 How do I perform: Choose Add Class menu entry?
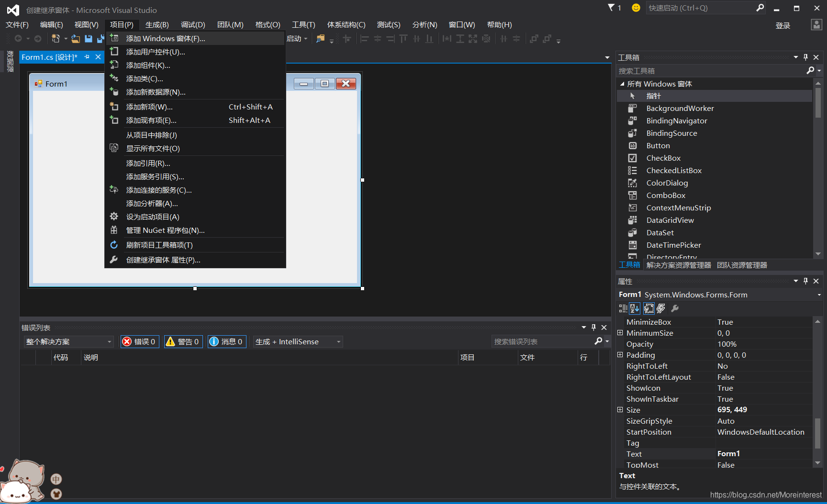(x=195, y=78)
